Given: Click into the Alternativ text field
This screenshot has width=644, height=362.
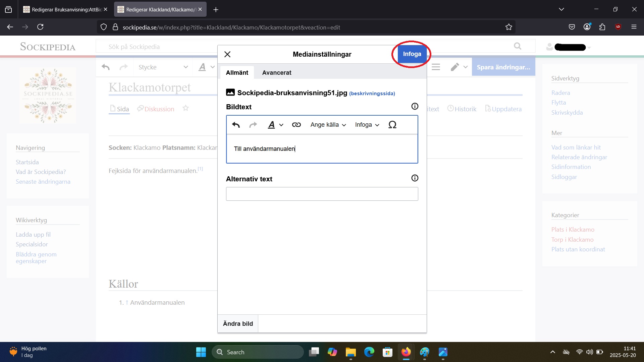Looking at the screenshot, I should coord(322,194).
